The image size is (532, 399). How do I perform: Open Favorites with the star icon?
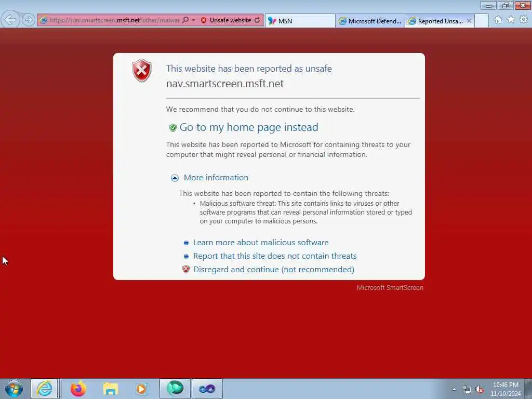click(511, 20)
